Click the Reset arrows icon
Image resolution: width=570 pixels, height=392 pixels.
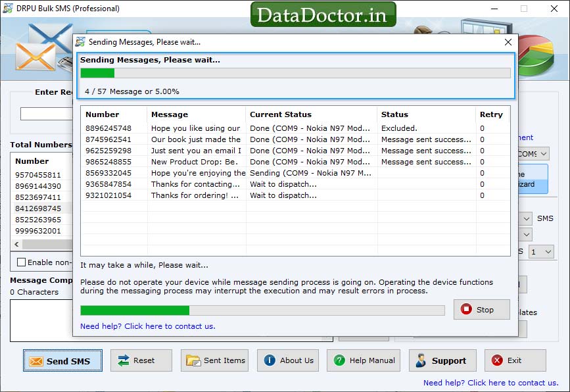[124, 360]
